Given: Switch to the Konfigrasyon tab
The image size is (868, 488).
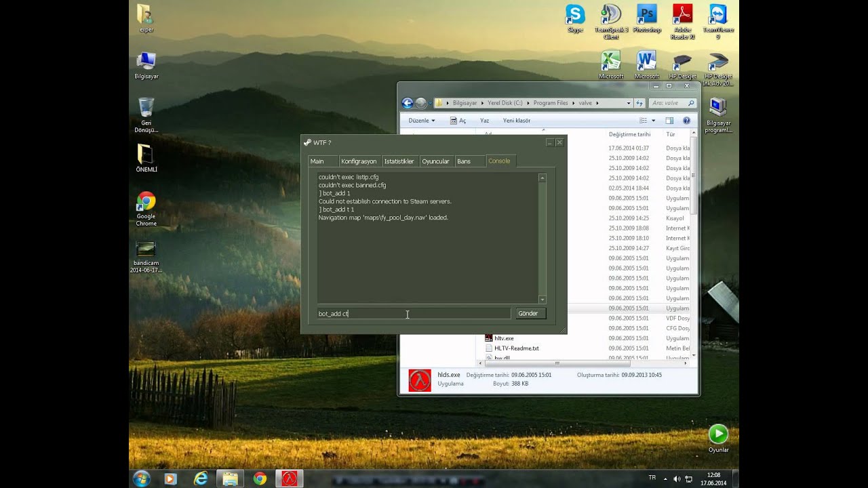Looking at the screenshot, I should pyautogui.click(x=359, y=161).
